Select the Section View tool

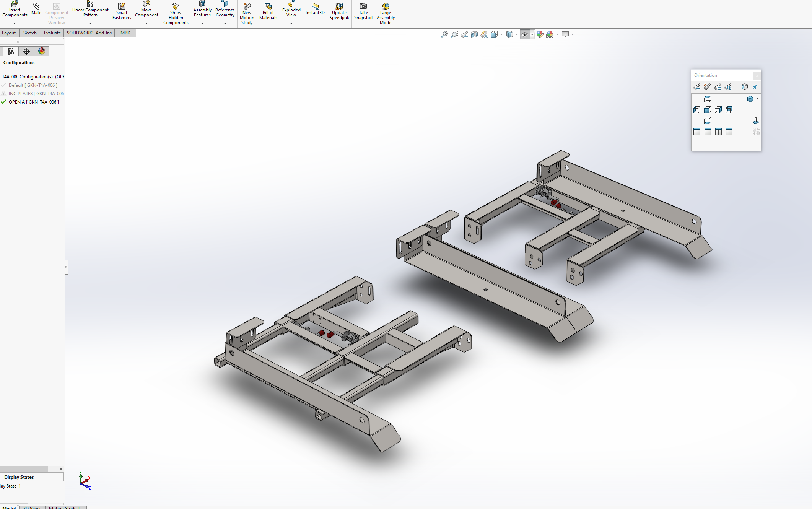coord(474,34)
